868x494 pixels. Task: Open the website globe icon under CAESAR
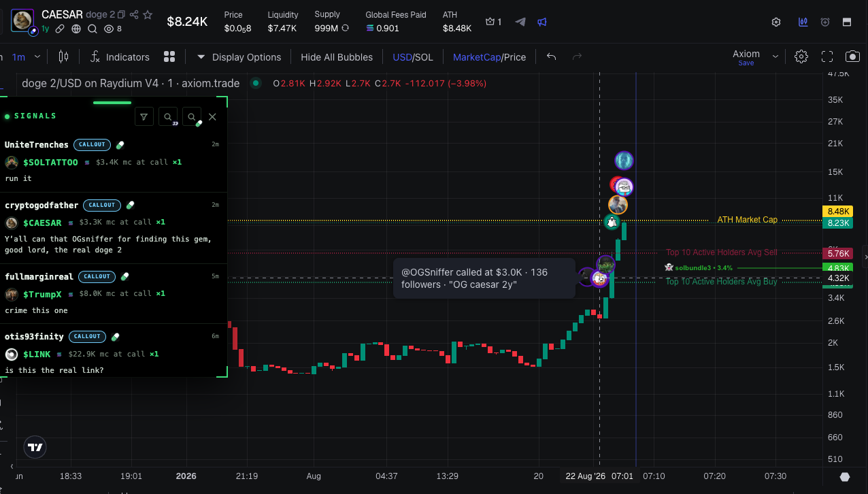[76, 29]
